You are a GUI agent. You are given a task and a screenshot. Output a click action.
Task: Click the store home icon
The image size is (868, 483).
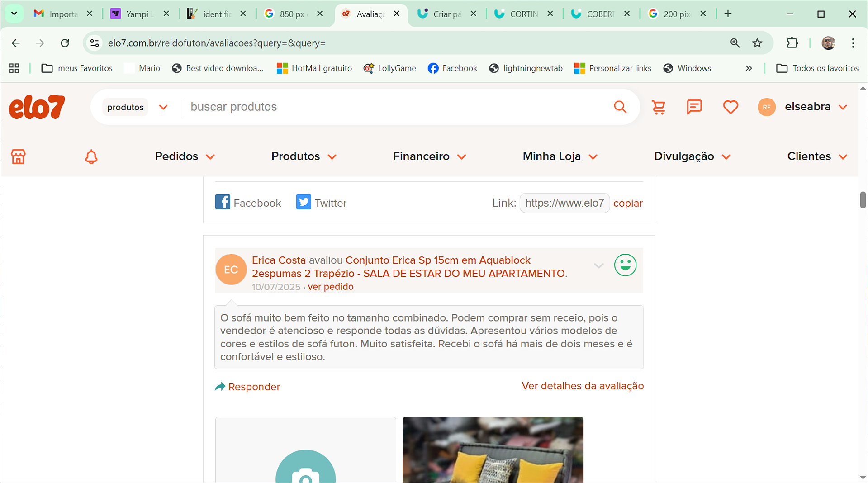pyautogui.click(x=18, y=156)
